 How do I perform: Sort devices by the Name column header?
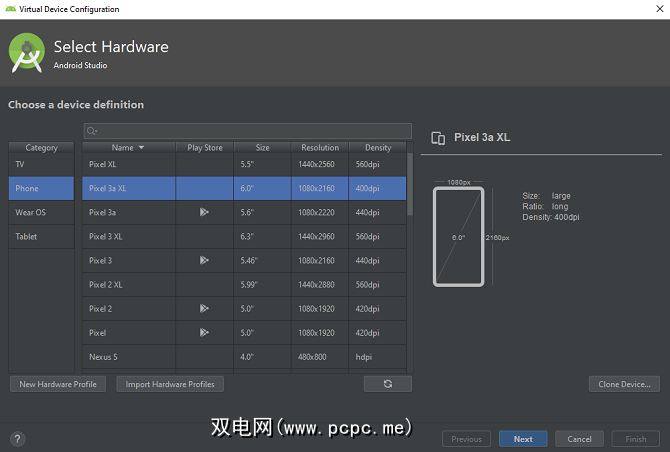point(128,148)
